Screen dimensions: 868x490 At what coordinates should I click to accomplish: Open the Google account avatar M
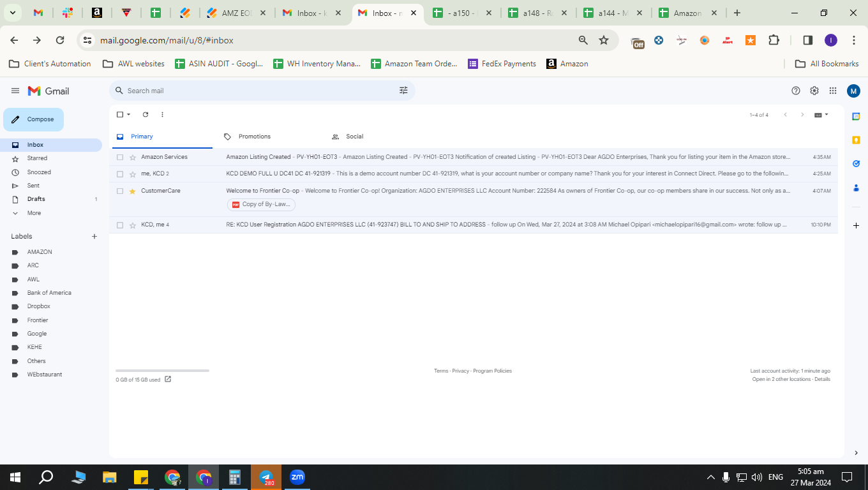coord(854,91)
